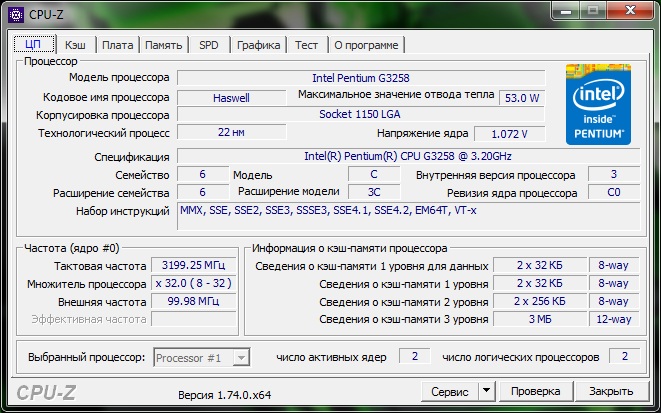Click the 1 уровня cache size value 2 x 32 КБ
661x413 pixels.
point(540,283)
